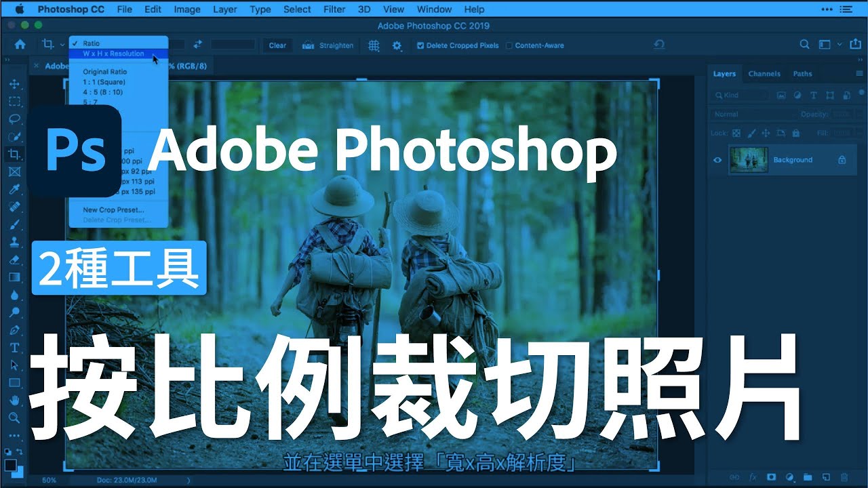The width and height of the screenshot is (868, 488).
Task: Select the Pen tool
Action: click(x=14, y=330)
